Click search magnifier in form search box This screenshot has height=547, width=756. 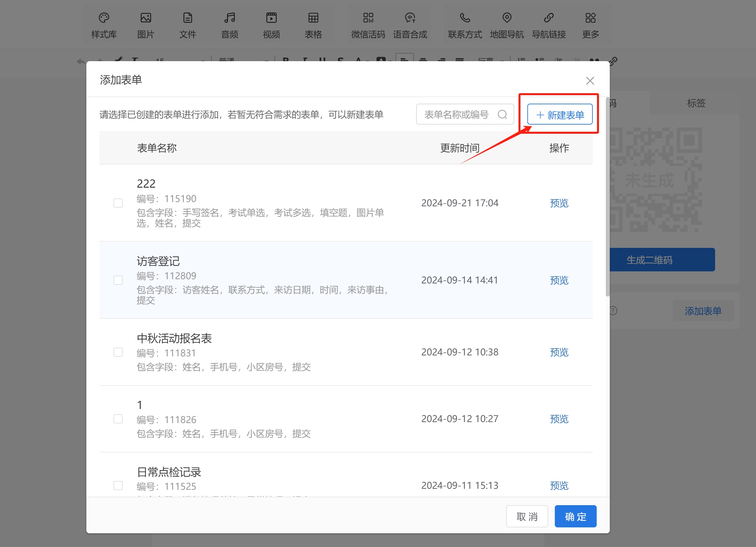502,114
